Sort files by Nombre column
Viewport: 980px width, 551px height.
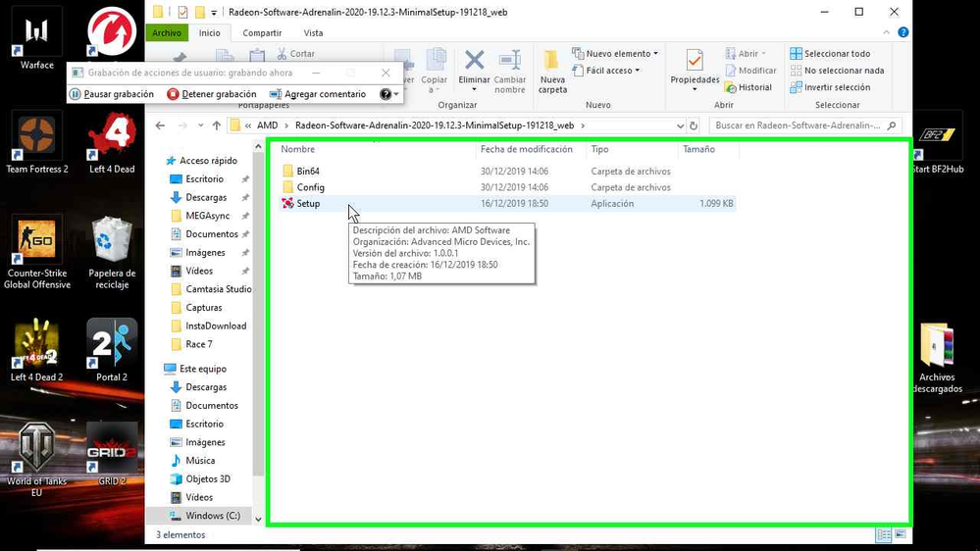297,149
